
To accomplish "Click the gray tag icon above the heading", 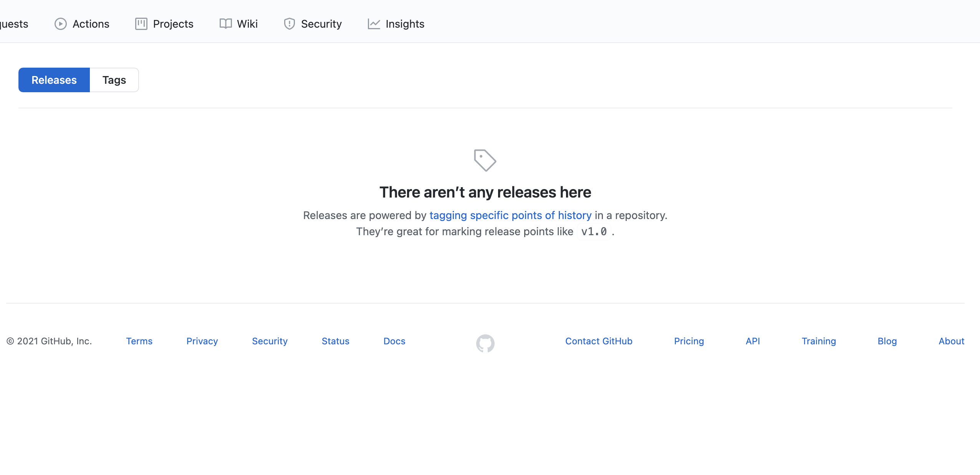I will tap(485, 160).
